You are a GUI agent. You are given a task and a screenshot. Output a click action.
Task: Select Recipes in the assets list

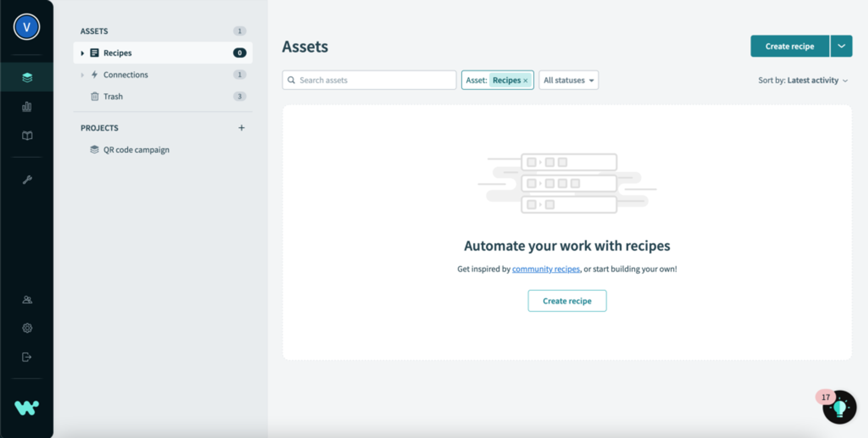coord(163,53)
